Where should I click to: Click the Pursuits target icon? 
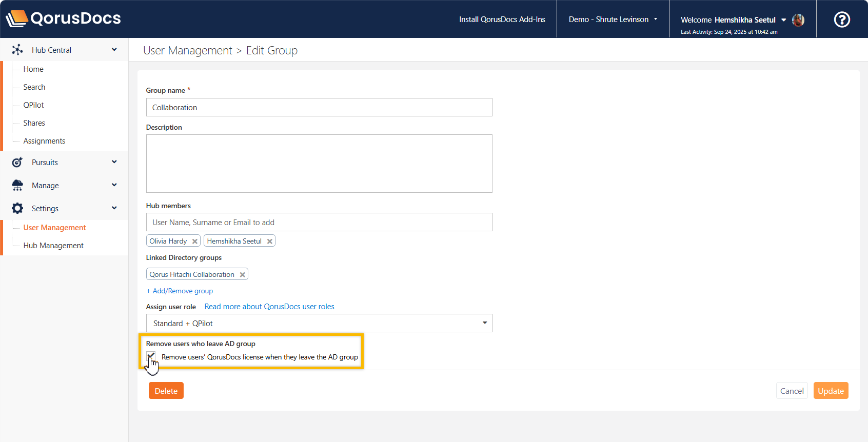pos(17,163)
